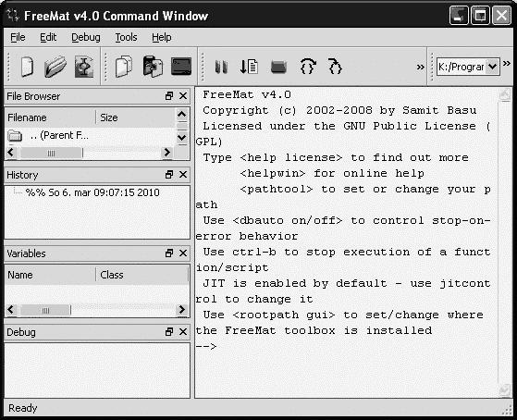This screenshot has height=420, width=517.
Task: Click the command window scroll down arrow
Action: point(505,390)
